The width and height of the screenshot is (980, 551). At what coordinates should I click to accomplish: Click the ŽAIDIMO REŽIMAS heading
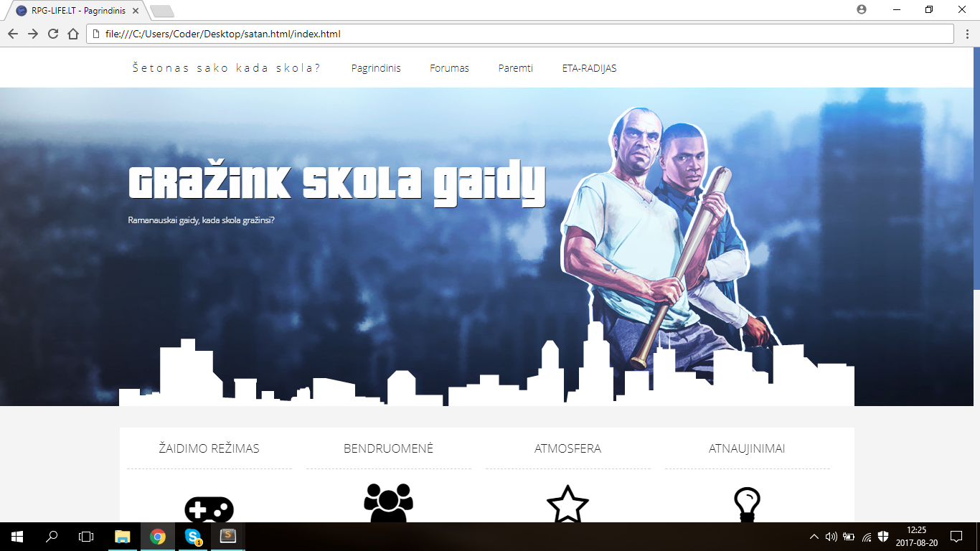click(209, 448)
